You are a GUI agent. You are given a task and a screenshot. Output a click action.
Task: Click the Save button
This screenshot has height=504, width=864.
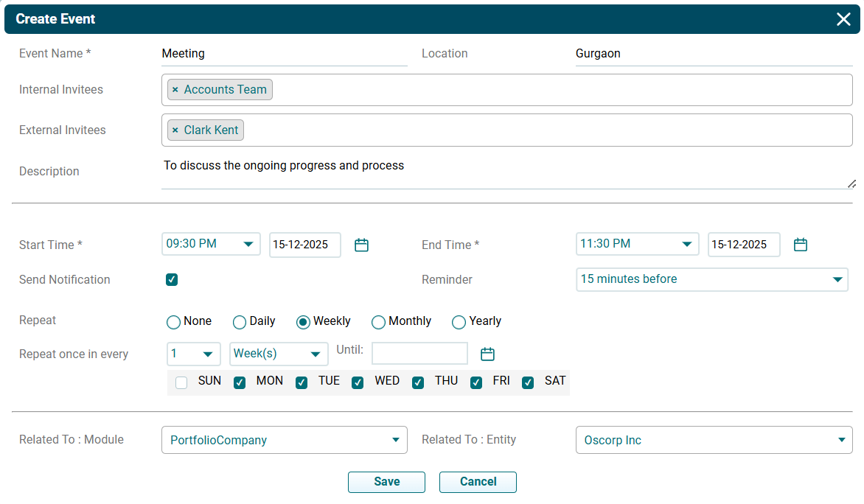tap(386, 482)
